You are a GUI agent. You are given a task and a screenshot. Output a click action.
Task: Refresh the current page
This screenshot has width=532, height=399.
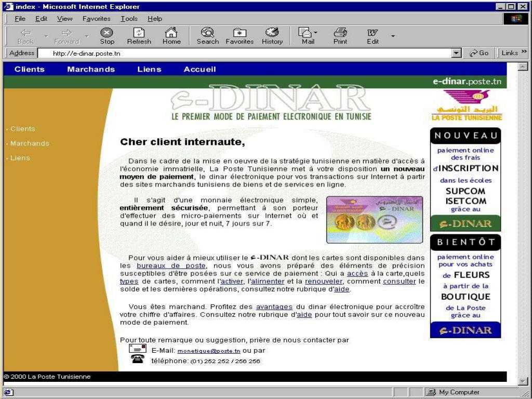pyautogui.click(x=139, y=36)
